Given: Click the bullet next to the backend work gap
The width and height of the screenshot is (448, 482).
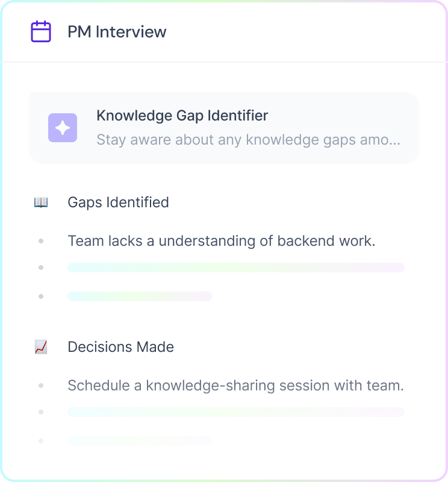Looking at the screenshot, I should tap(41, 240).
